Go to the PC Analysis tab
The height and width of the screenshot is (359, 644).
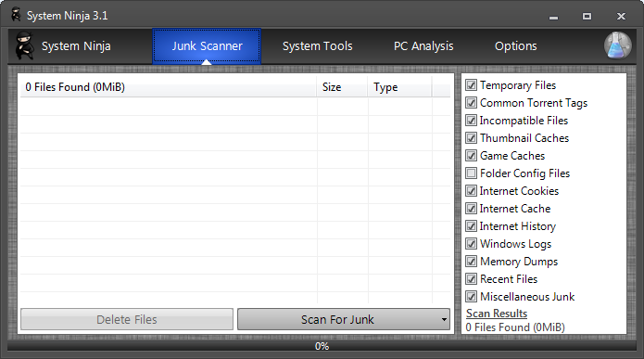[x=423, y=46]
